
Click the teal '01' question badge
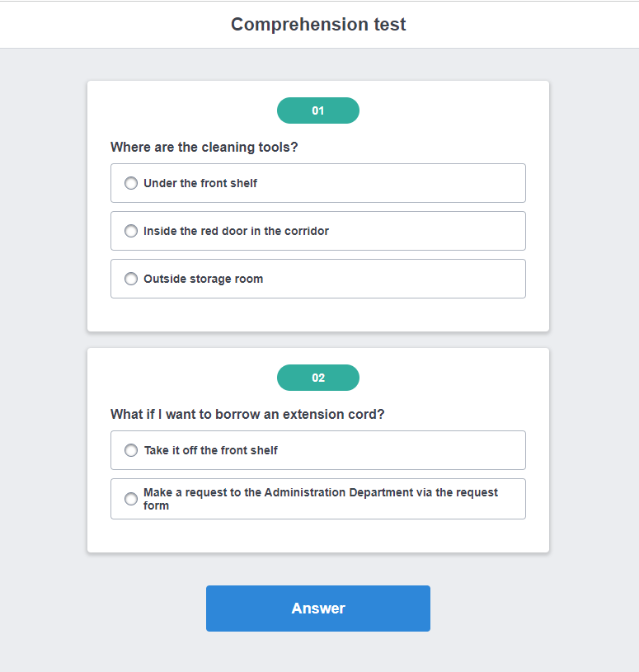tap(318, 110)
